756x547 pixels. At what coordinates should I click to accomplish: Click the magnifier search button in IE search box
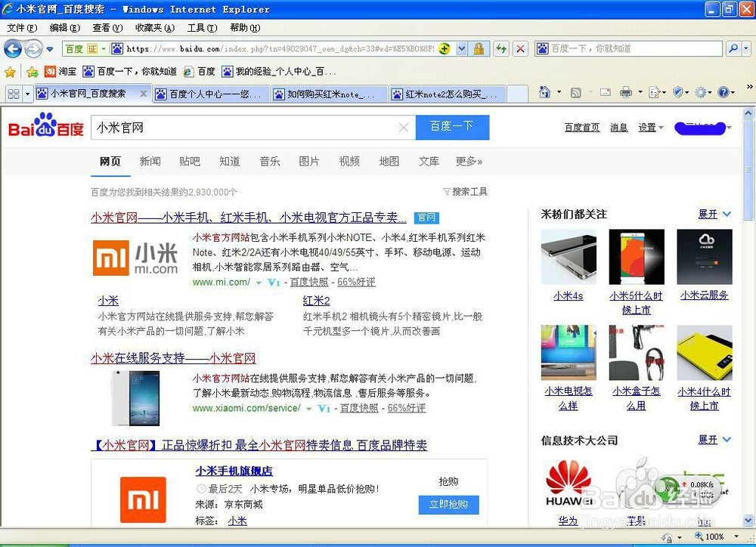[733, 48]
